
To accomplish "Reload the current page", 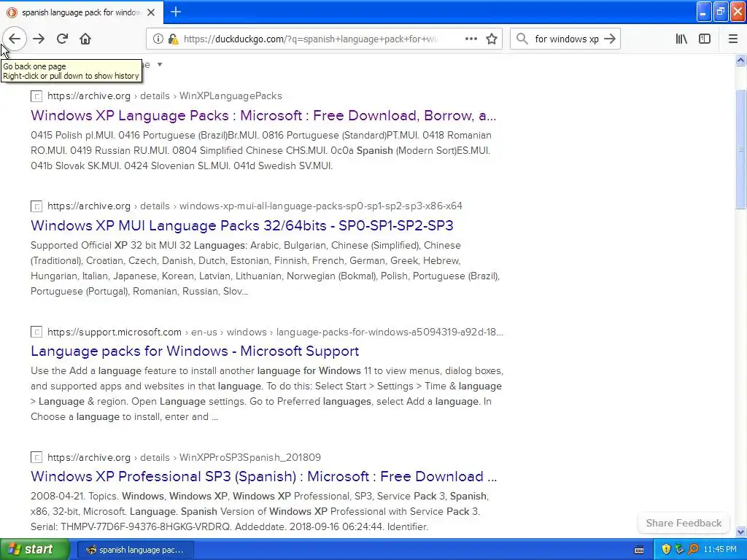I will (x=63, y=39).
